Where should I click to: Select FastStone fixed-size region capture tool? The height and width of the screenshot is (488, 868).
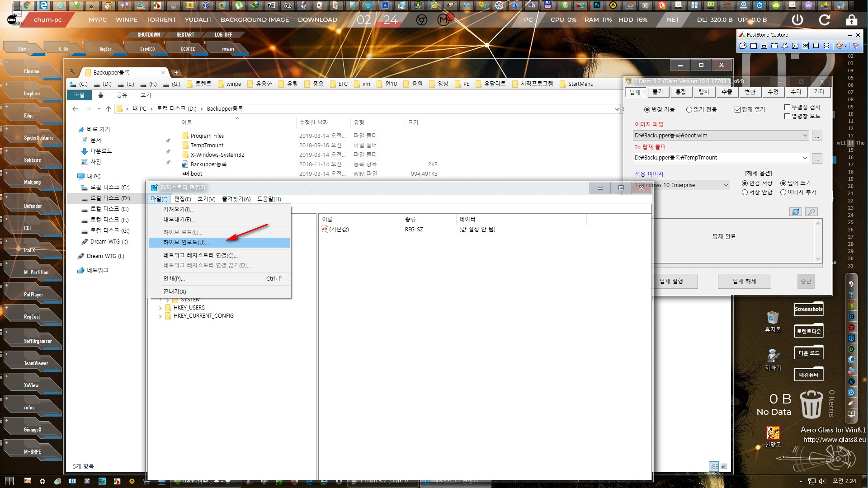coord(816,46)
